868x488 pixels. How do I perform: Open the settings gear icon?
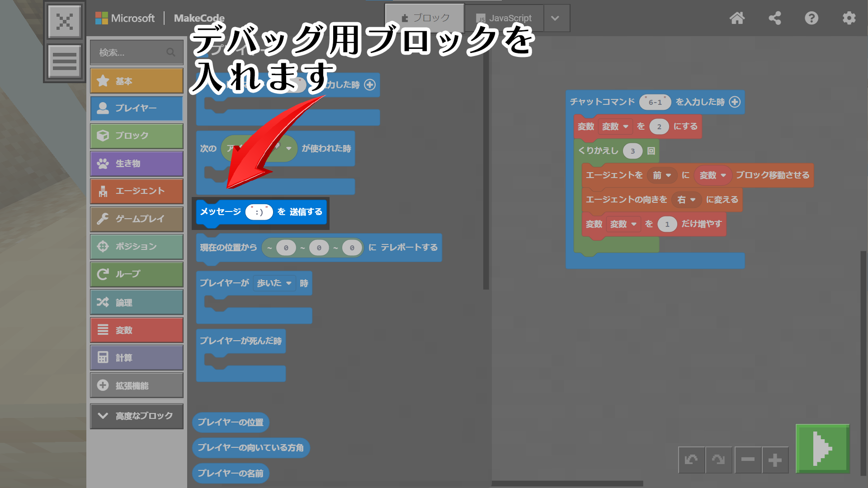(x=849, y=18)
